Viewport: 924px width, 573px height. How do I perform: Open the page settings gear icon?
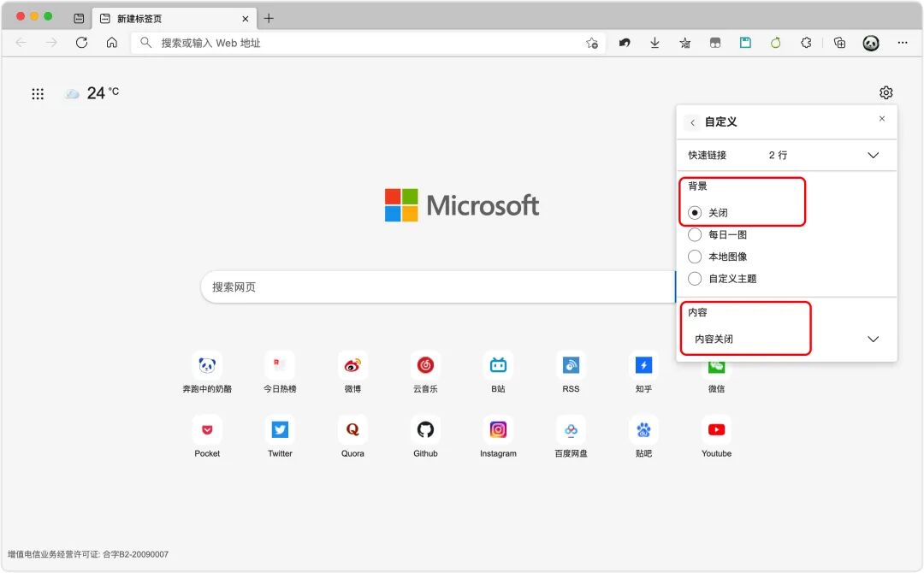[885, 92]
